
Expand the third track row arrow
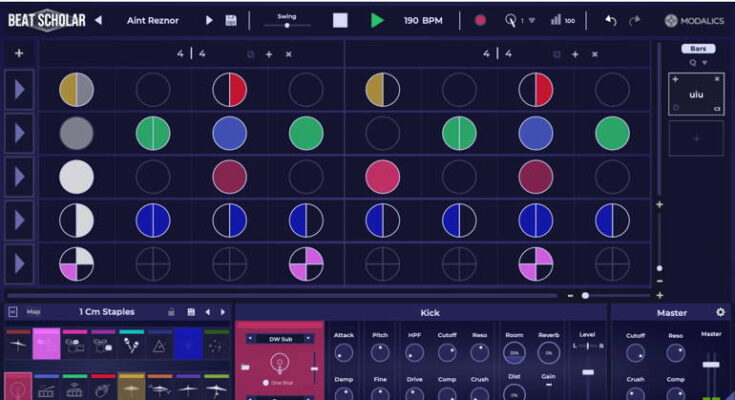[19, 177]
